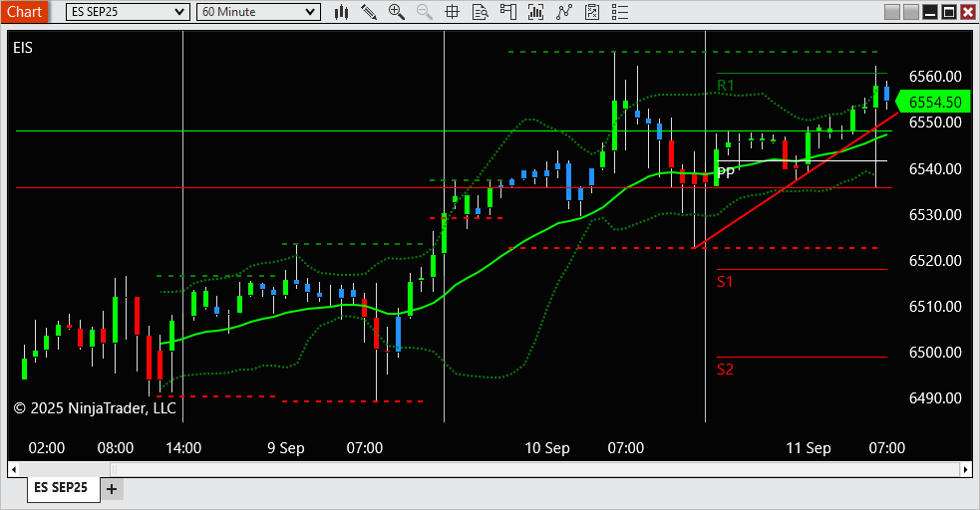Activate the zoom in magnifier
Screen dimensions: 980x510
pos(396,12)
